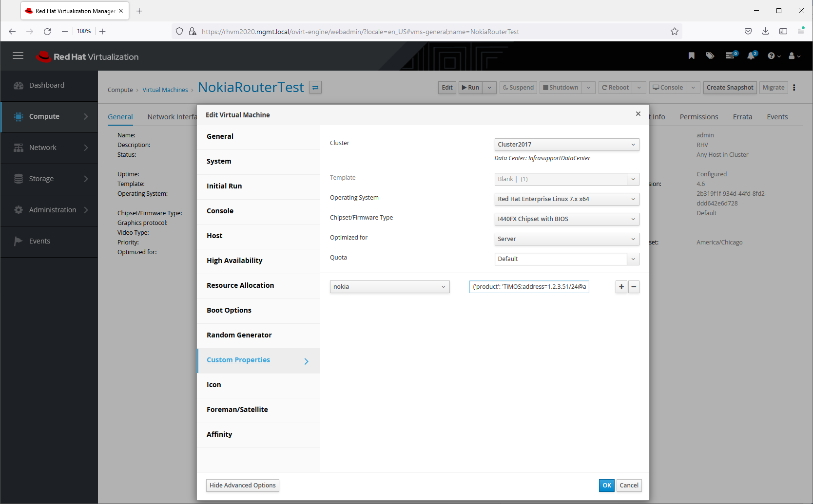Click the Red Hat Virtualization logo

click(x=87, y=56)
